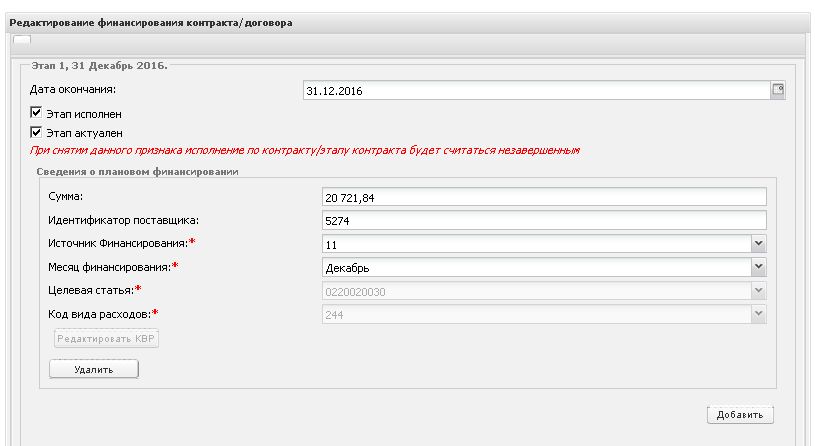The width and height of the screenshot is (815, 446).
Task: Click the red warning text about снятии признака
Action: pyautogui.click(x=305, y=151)
